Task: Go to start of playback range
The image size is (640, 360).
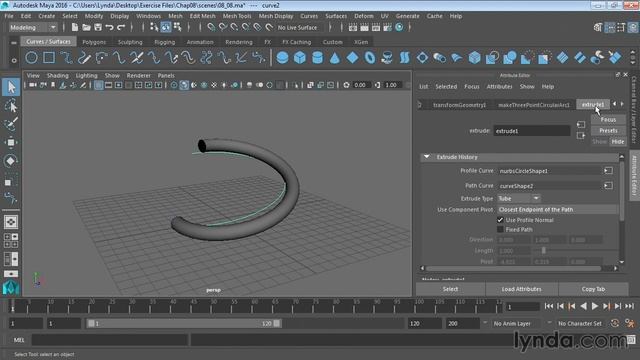Action: 549,306
